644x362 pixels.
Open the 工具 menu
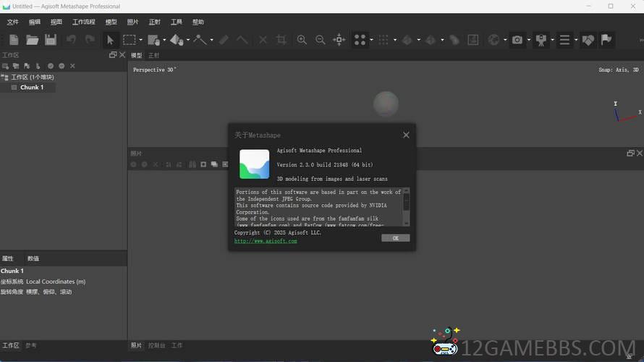coord(175,22)
